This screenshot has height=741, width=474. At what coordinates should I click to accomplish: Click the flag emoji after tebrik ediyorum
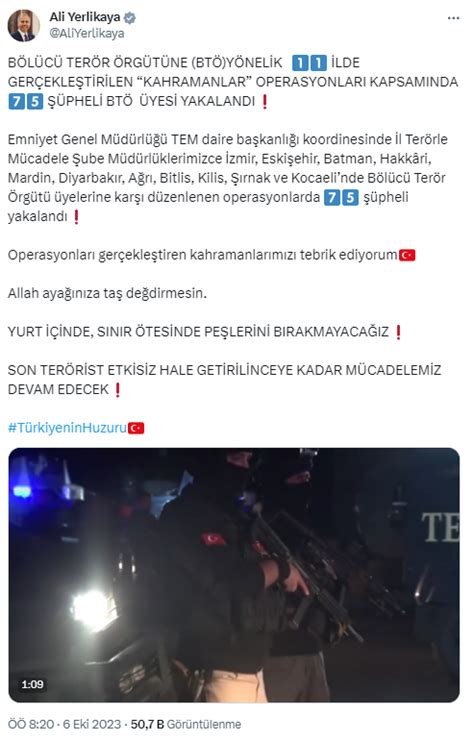click(407, 255)
